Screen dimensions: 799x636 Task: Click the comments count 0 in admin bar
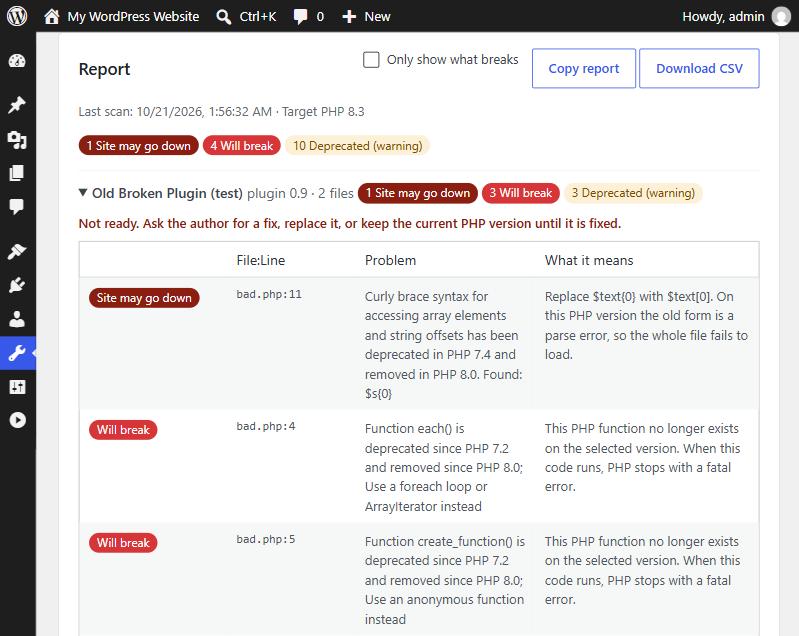click(x=320, y=17)
